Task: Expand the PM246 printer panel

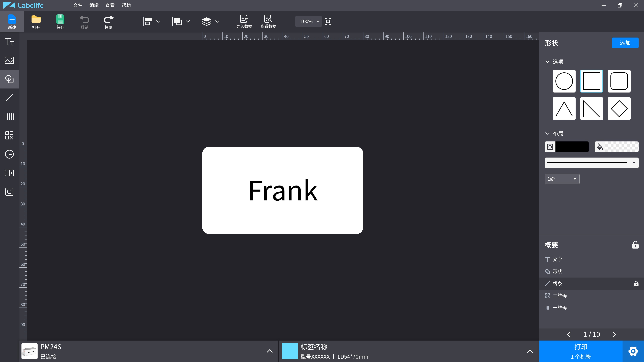Action: [270, 351]
